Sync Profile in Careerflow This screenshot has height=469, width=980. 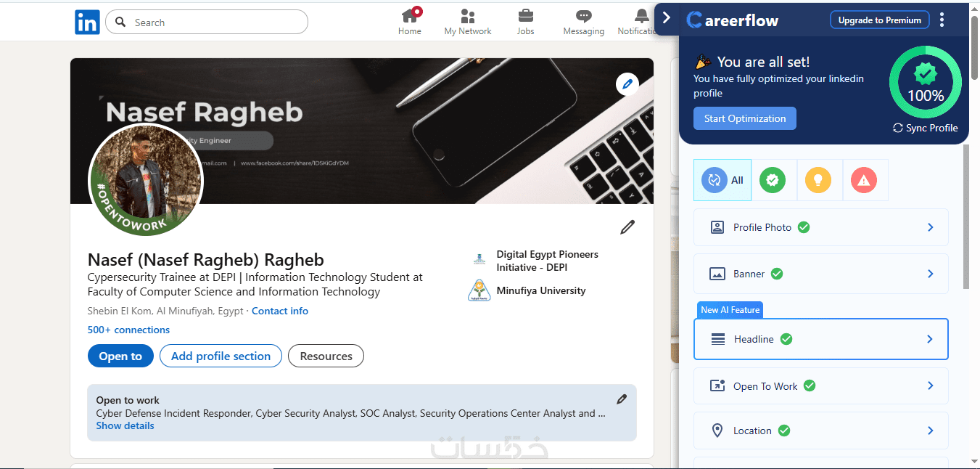coord(926,128)
